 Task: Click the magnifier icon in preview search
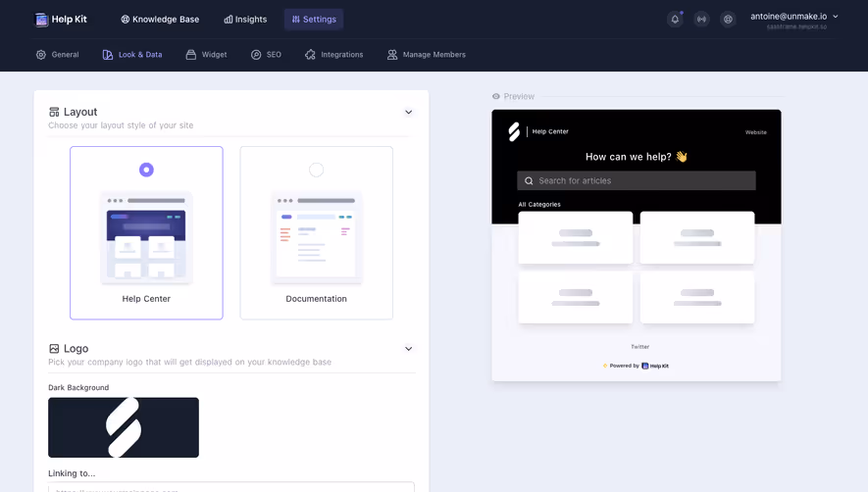tap(529, 181)
